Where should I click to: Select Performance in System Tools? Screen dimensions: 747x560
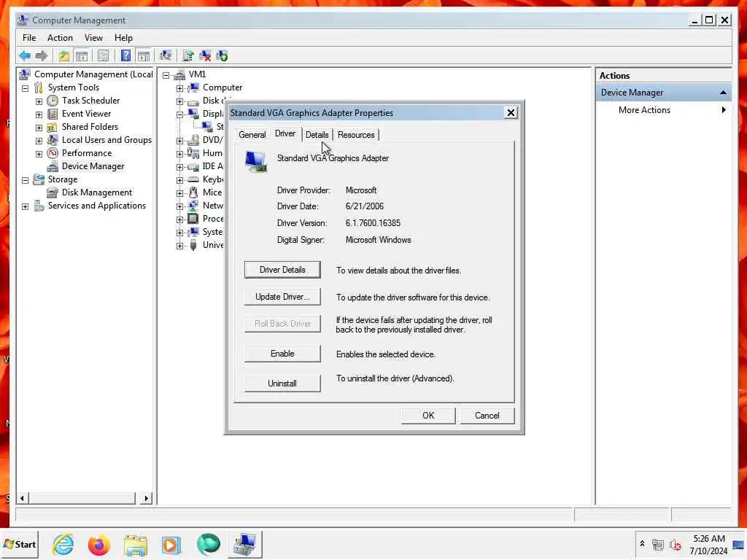(x=87, y=153)
